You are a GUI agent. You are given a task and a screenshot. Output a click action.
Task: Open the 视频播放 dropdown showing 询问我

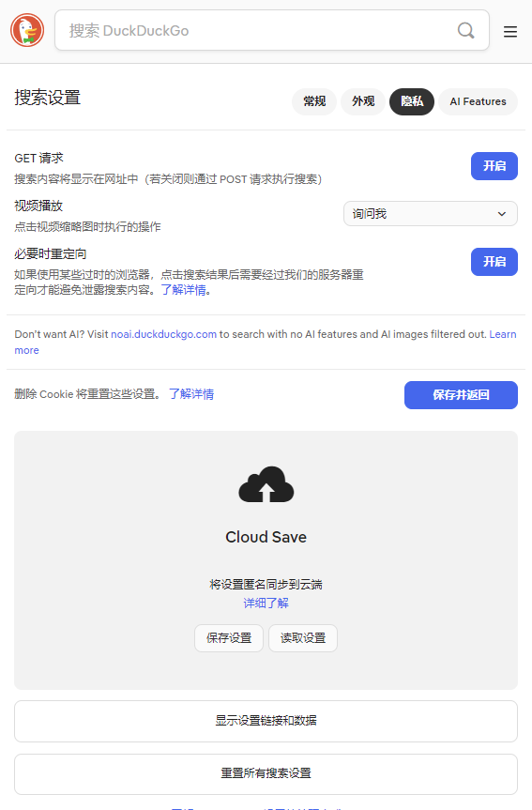431,213
